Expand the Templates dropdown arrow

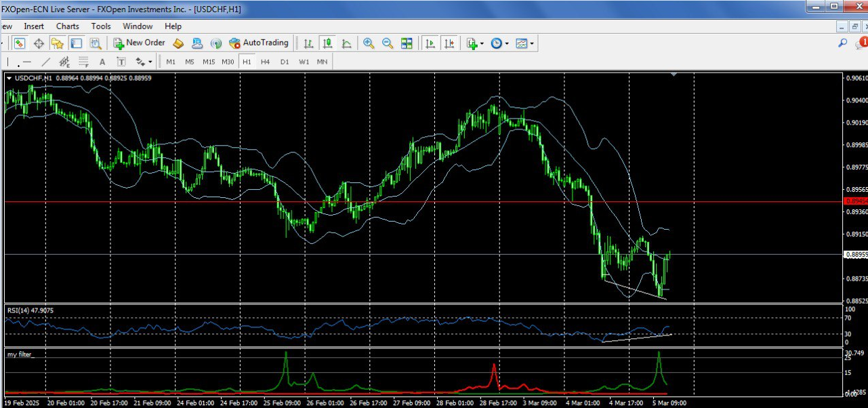(x=532, y=44)
